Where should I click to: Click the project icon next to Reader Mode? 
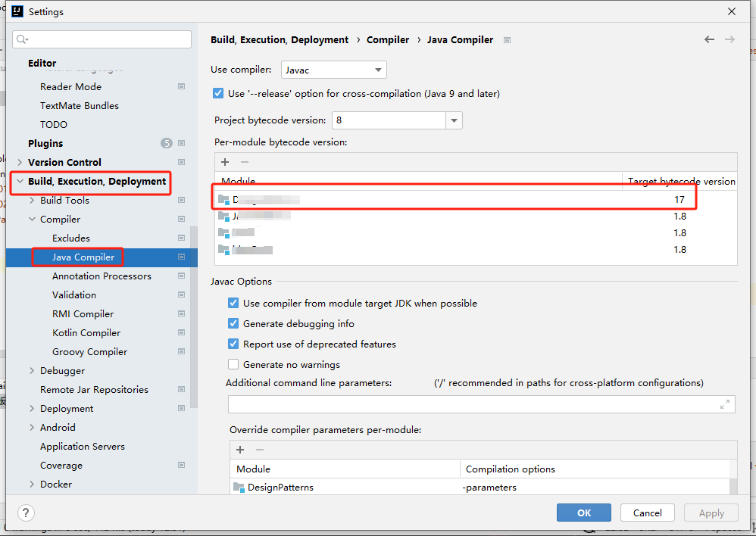point(181,87)
